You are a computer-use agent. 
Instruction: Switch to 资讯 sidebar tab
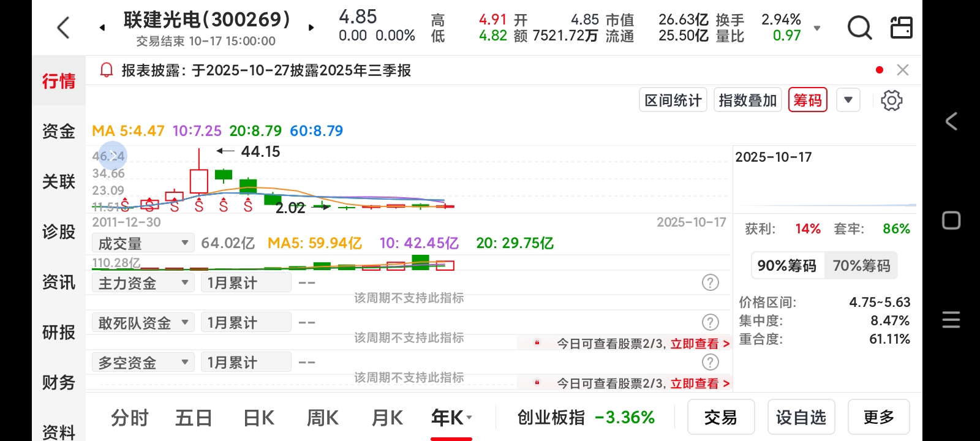coord(59,282)
